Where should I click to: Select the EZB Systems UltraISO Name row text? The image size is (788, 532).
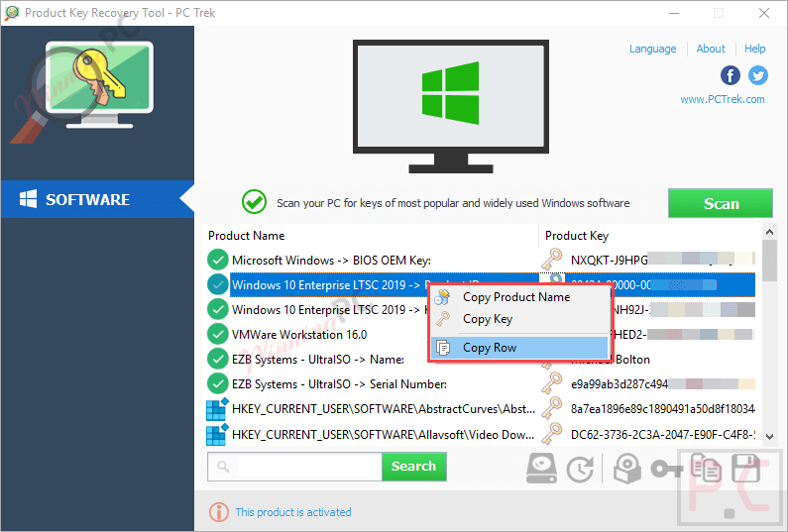tap(318, 360)
